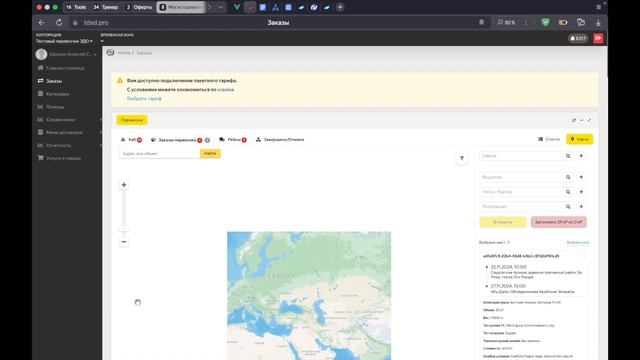Zoom out the map with minus button

pos(124,242)
